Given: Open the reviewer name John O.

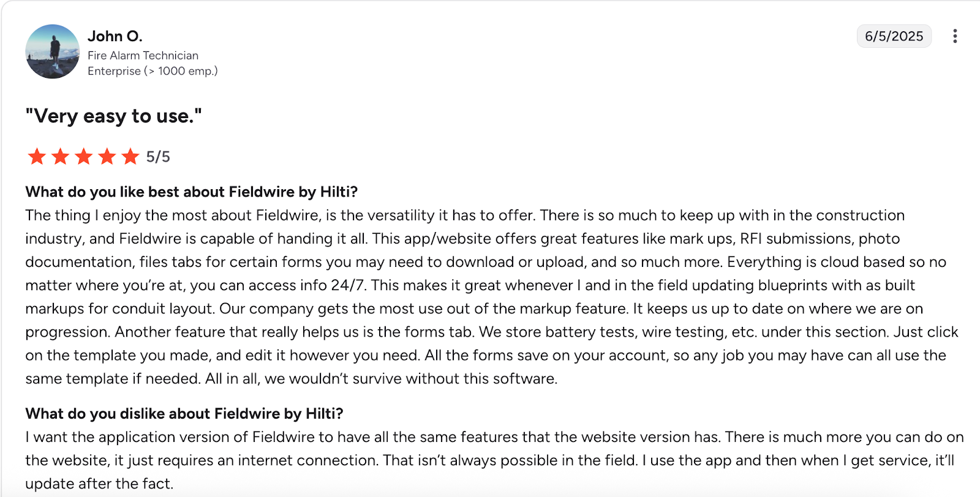Looking at the screenshot, I should 115,36.
